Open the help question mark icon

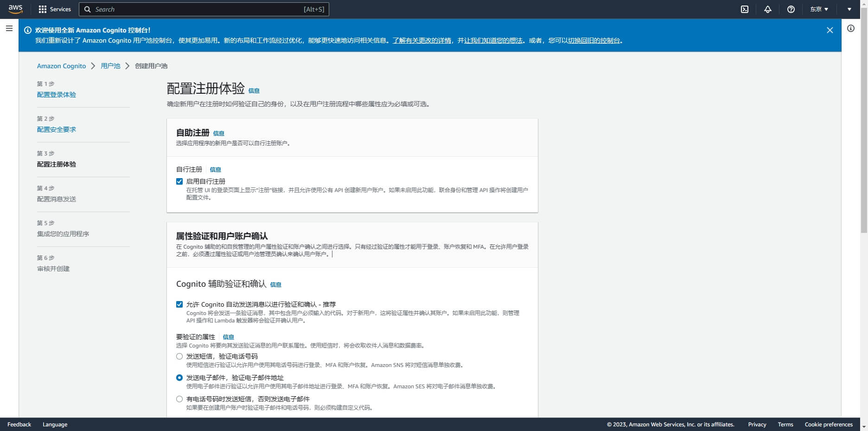pyautogui.click(x=791, y=9)
